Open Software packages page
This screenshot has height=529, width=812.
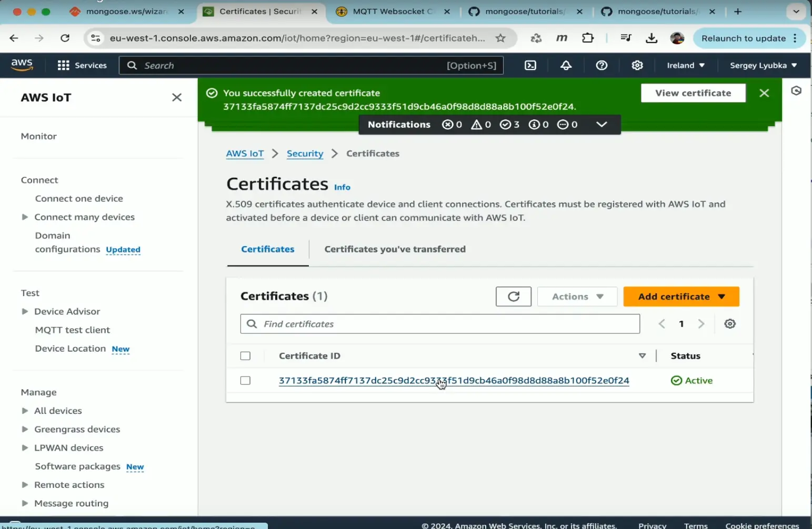point(77,466)
